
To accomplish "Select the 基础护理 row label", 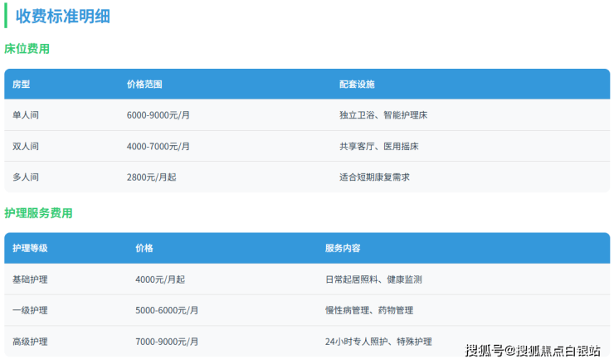I will [x=30, y=279].
